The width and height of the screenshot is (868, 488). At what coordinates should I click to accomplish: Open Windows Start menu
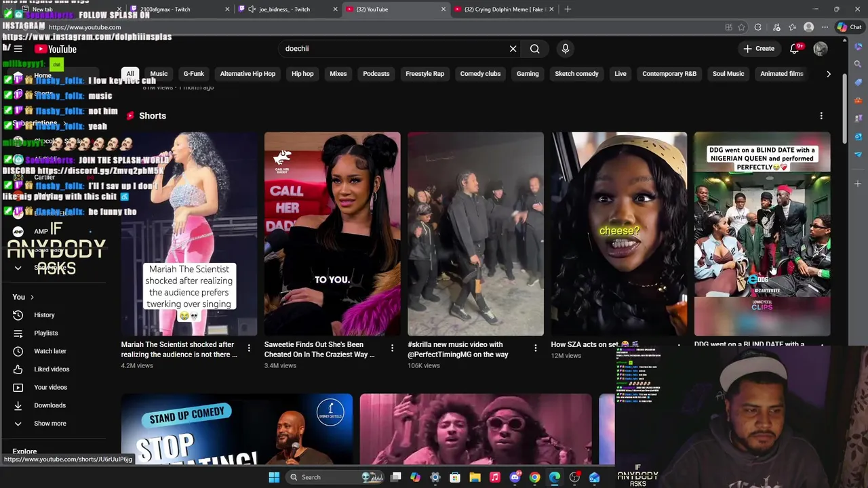pyautogui.click(x=274, y=477)
